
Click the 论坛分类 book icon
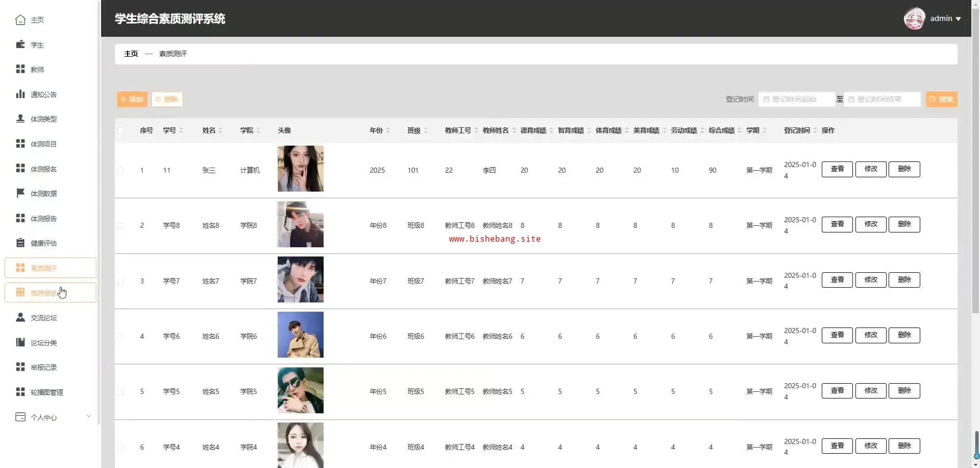[x=20, y=342]
